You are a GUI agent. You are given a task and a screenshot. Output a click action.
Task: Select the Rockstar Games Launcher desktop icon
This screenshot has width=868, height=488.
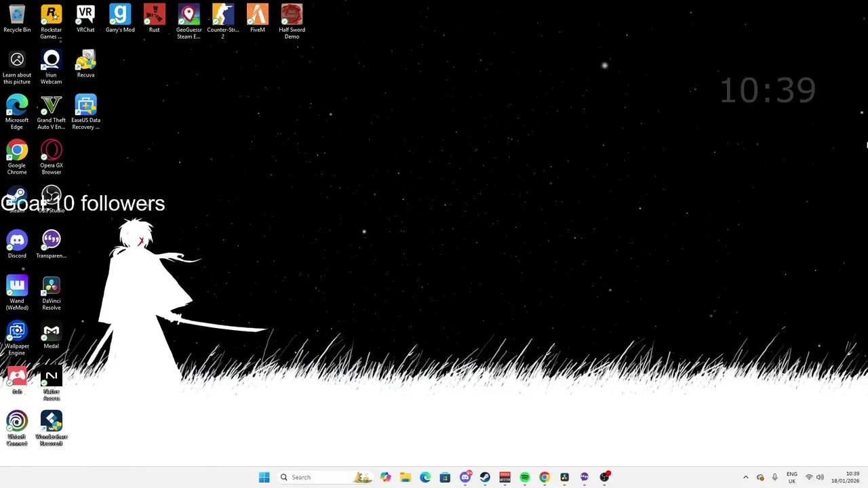click(52, 22)
